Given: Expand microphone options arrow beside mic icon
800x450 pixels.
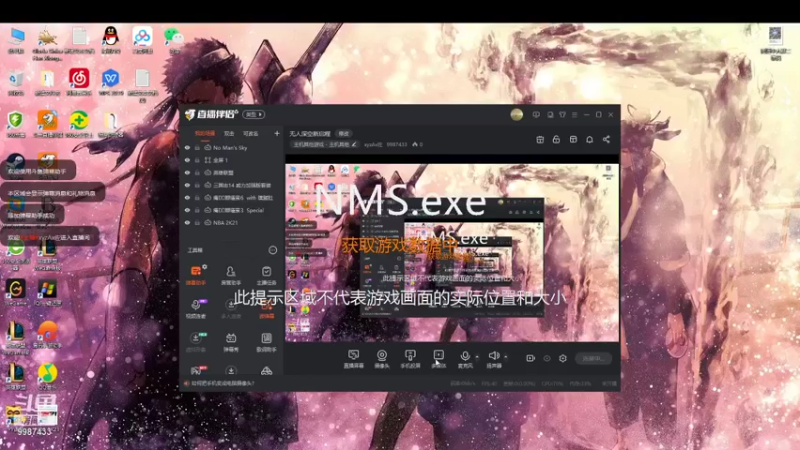Looking at the screenshot, I should 477,356.
